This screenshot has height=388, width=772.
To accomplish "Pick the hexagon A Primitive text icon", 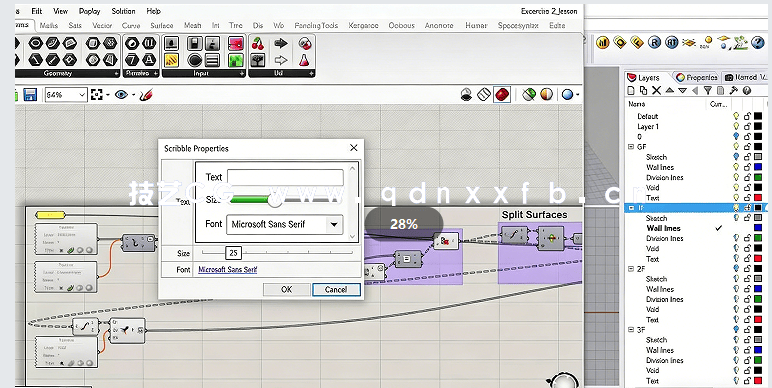I will pos(149,60).
